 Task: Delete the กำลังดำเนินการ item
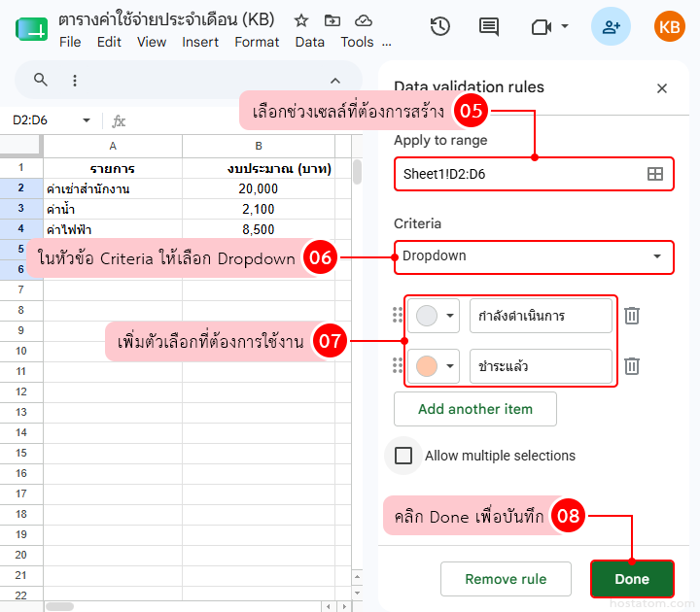(x=632, y=316)
